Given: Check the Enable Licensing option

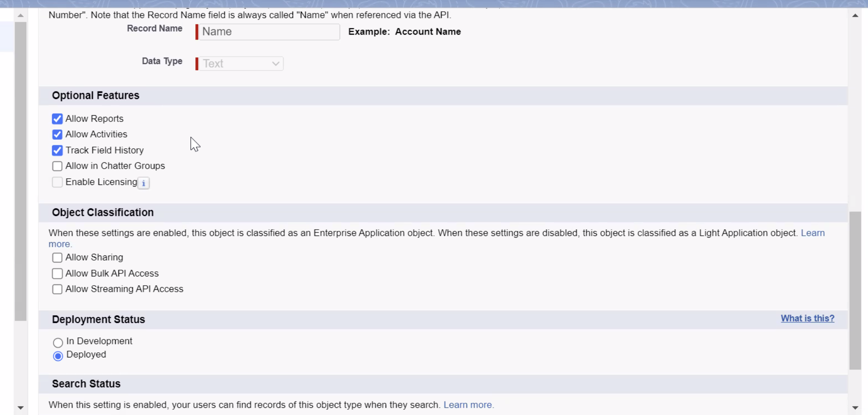Looking at the screenshot, I should point(57,182).
